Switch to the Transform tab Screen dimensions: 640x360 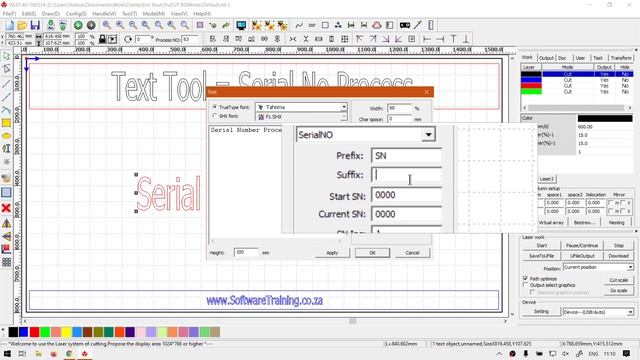(621, 58)
